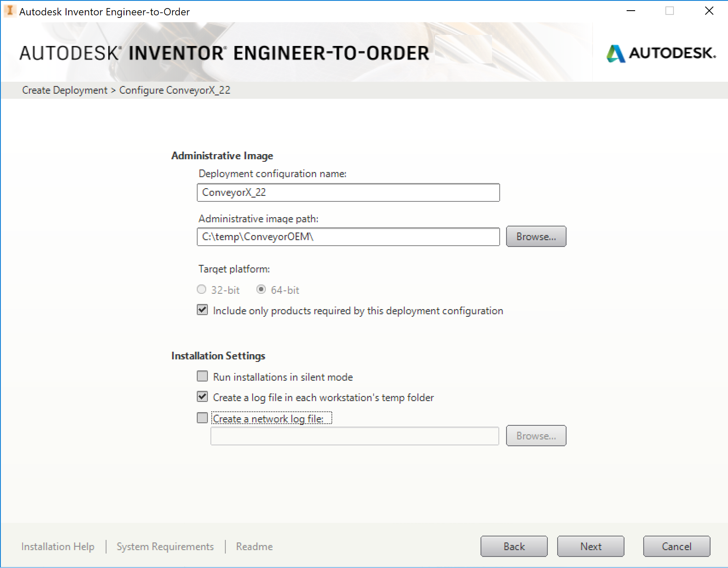Browse for network log file location
Image resolution: width=728 pixels, height=568 pixels.
(536, 436)
